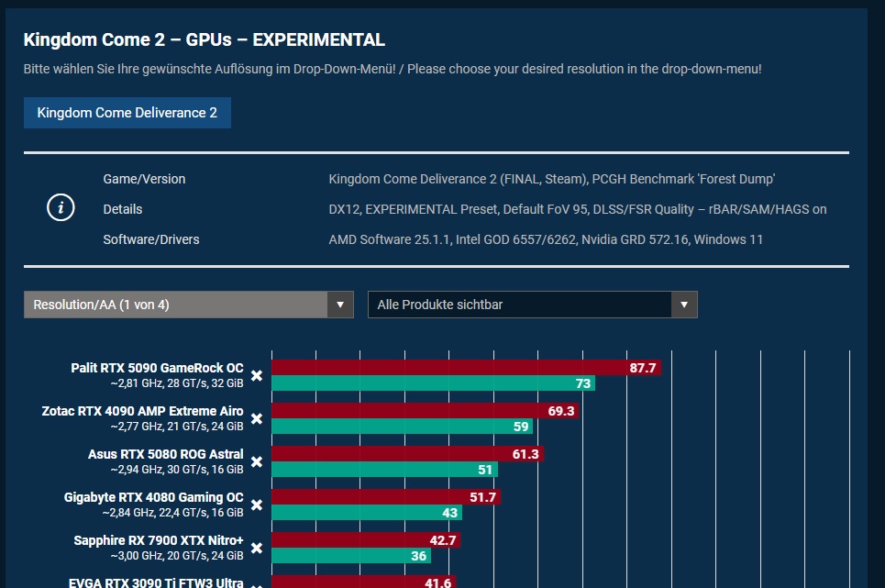Click the Game/Version row label
The height and width of the screenshot is (588, 885).
click(x=144, y=179)
